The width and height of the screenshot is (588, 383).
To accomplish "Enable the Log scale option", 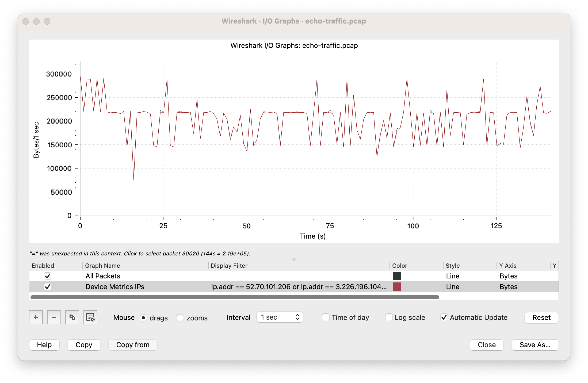I will [389, 317].
